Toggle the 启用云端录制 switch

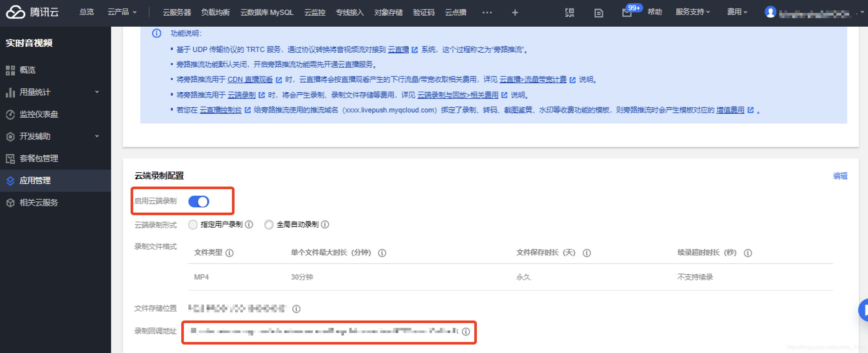coord(198,202)
